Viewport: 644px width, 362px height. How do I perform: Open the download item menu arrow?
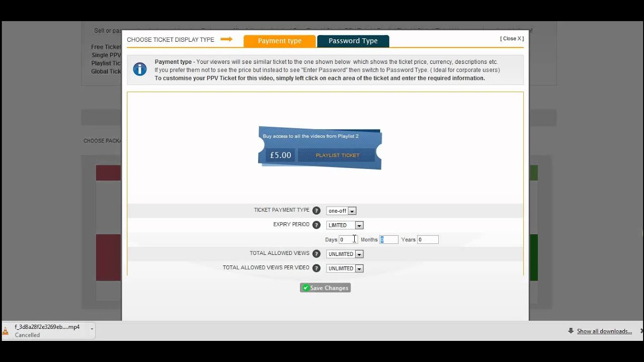click(x=92, y=329)
